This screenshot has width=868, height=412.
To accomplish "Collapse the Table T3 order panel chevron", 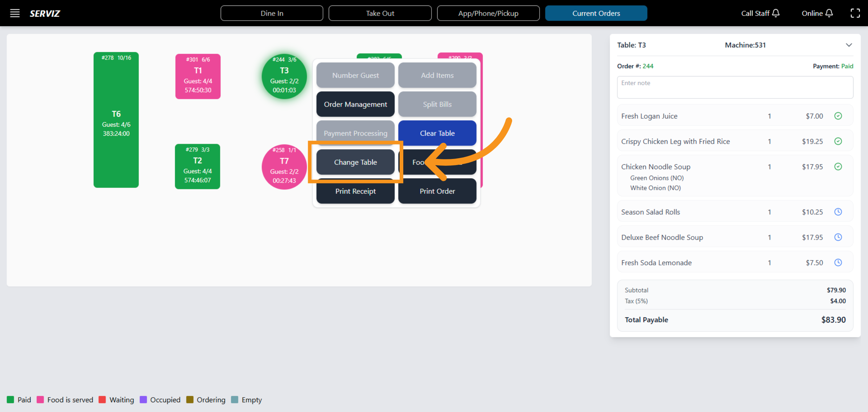I will point(849,45).
